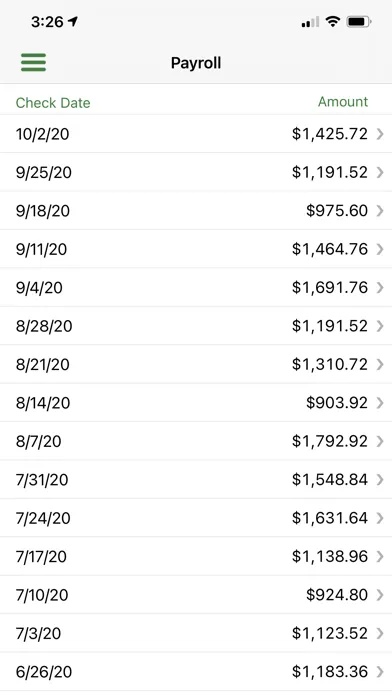Tap the Wi-Fi status icon
Viewport: 392px width, 696px height.
tap(332, 21)
